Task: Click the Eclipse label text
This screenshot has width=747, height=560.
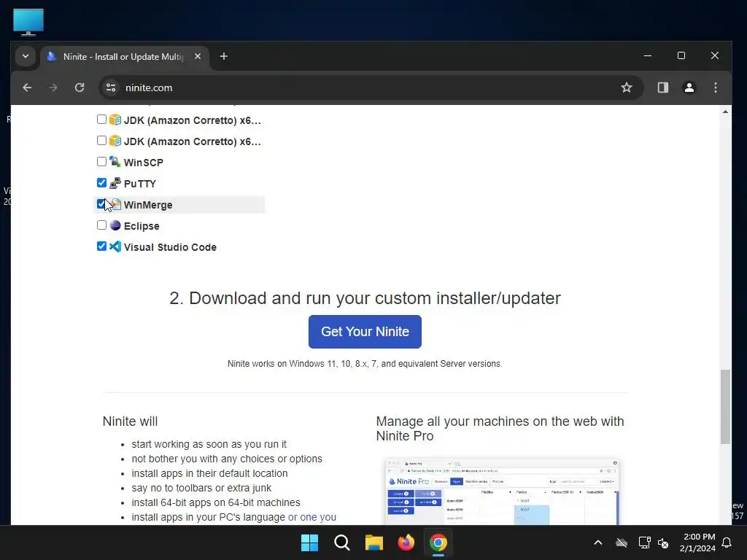Action: point(142,226)
